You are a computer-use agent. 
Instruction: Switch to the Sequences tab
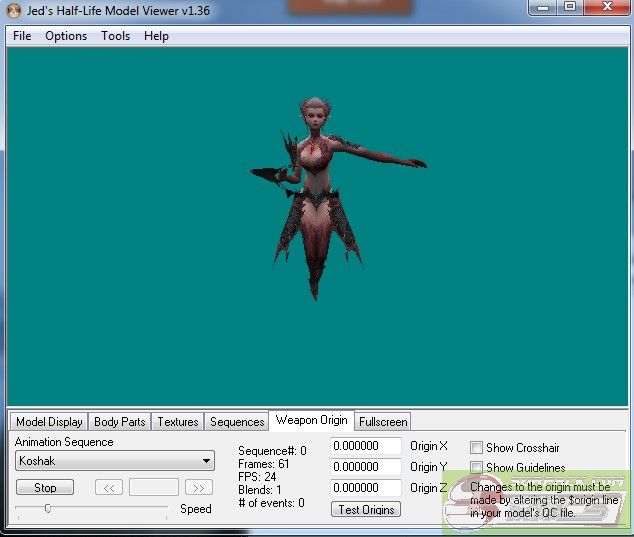click(x=236, y=422)
